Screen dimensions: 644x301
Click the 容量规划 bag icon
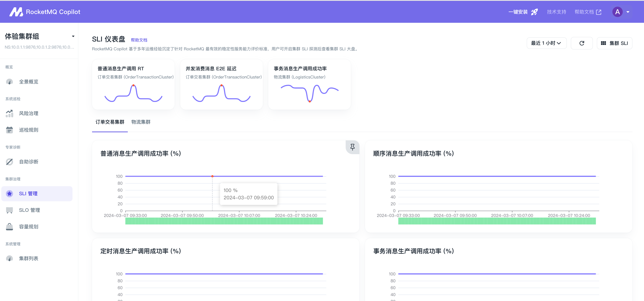pos(9,227)
